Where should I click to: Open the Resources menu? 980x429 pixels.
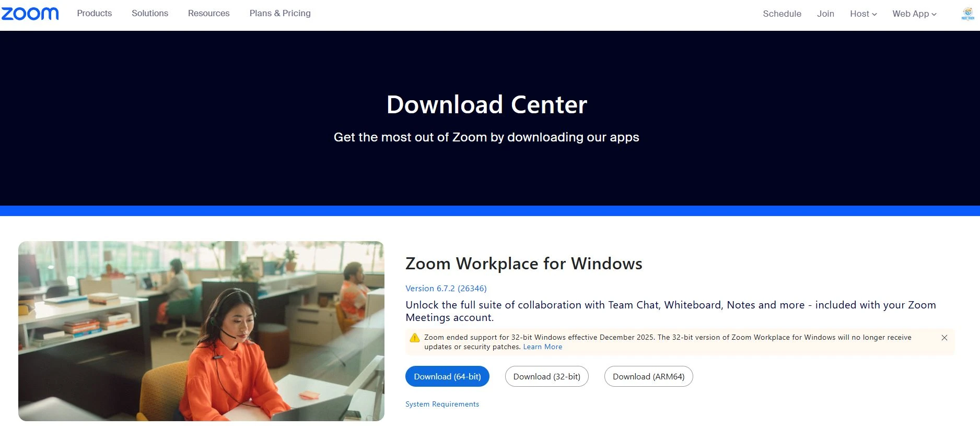[208, 14]
